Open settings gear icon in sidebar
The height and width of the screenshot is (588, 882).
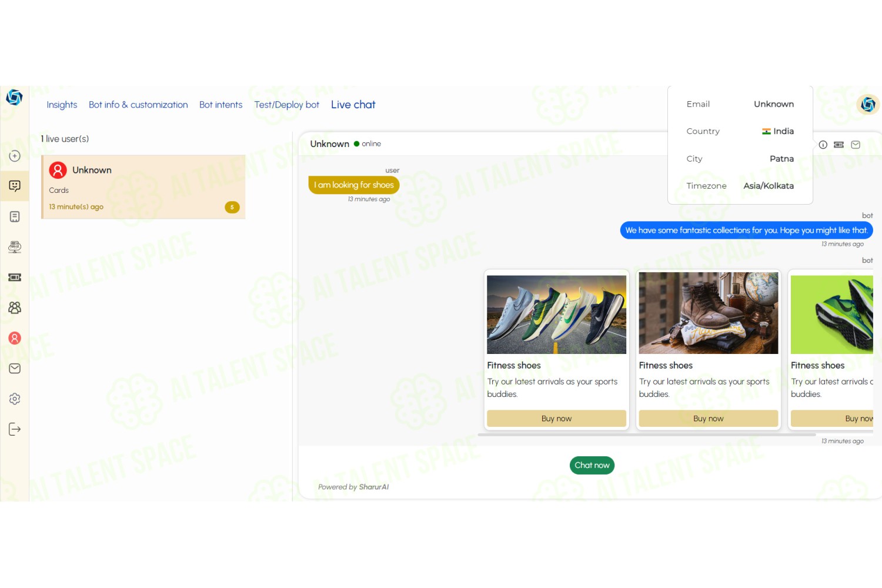tap(15, 399)
